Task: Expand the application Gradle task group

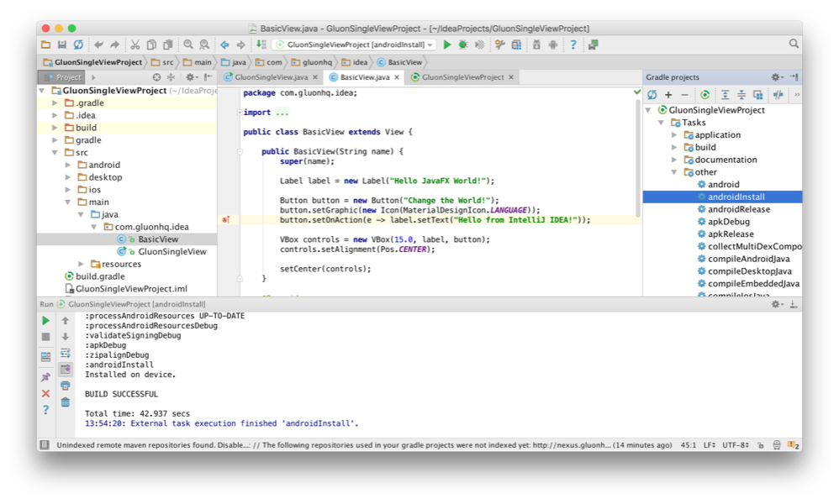Action: (x=674, y=135)
